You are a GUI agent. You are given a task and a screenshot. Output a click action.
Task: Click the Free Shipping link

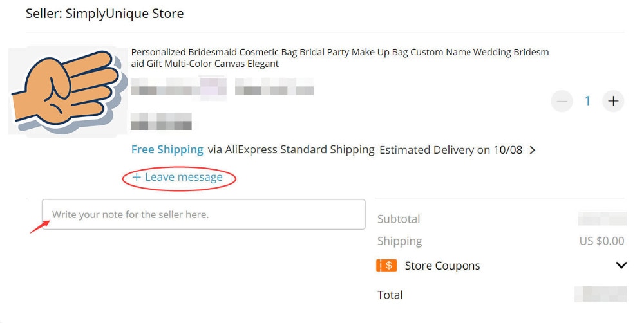pyautogui.click(x=167, y=150)
